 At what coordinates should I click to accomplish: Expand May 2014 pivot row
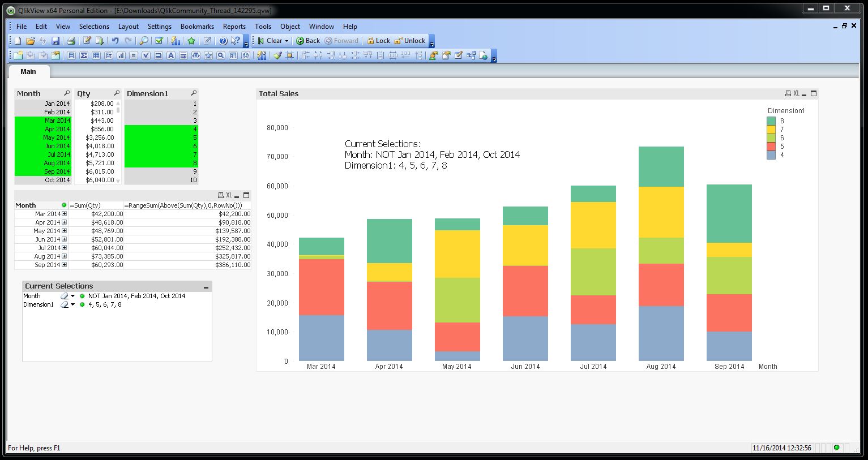[65, 231]
